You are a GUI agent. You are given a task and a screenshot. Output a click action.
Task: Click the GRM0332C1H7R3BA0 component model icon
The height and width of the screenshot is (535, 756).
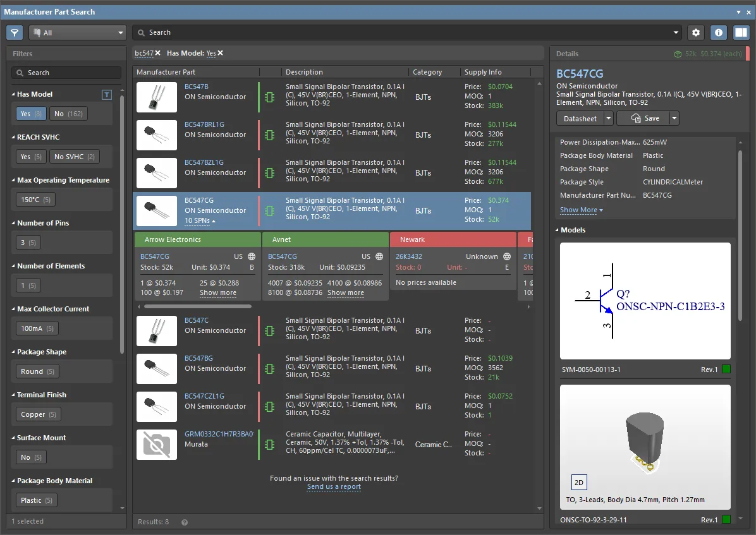pos(269,445)
